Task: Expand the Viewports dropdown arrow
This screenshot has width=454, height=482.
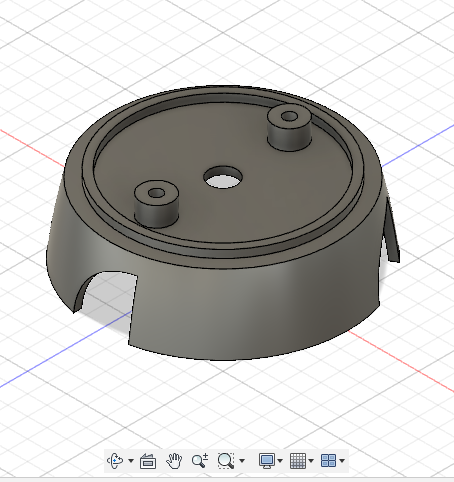Action: tap(342, 461)
